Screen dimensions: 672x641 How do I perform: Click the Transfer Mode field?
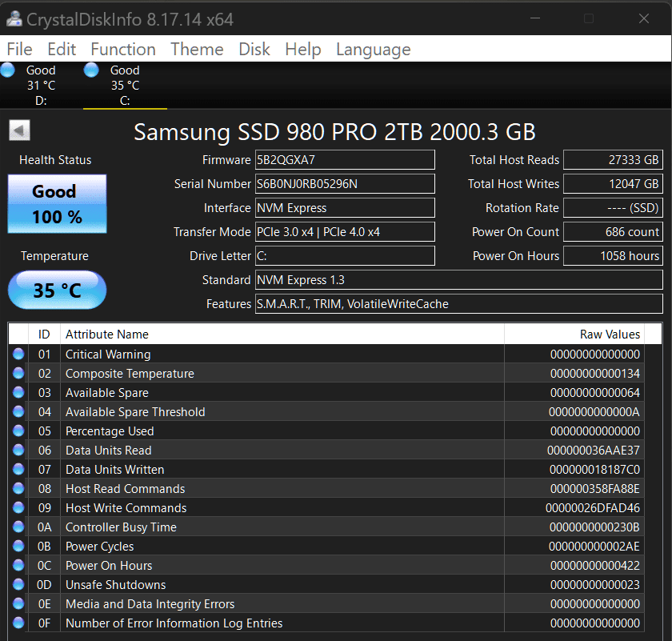(345, 232)
